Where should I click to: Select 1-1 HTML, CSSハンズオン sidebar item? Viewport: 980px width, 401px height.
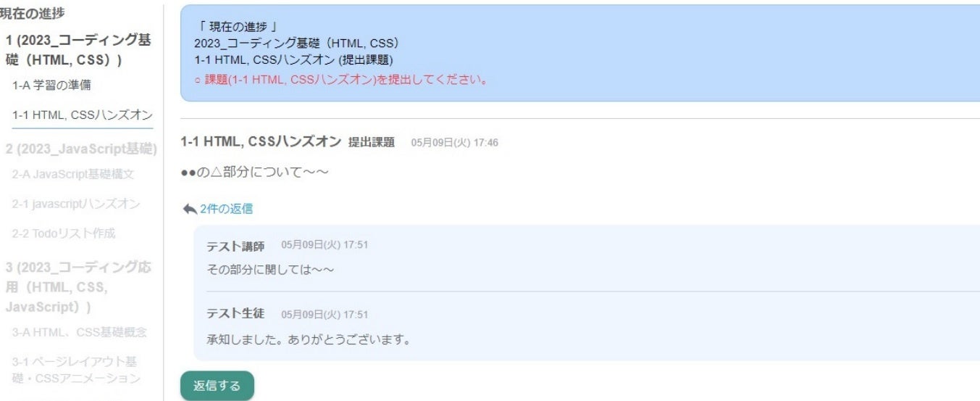(82, 116)
